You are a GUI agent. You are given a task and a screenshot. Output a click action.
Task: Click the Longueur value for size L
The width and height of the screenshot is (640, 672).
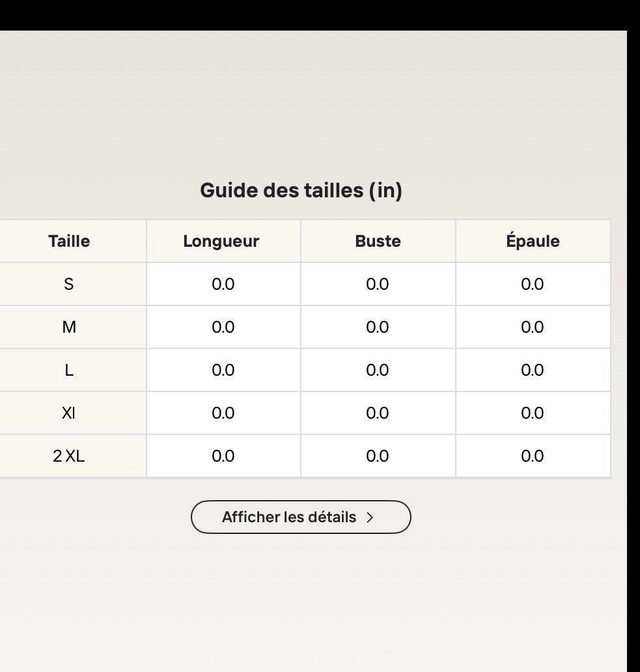point(223,370)
